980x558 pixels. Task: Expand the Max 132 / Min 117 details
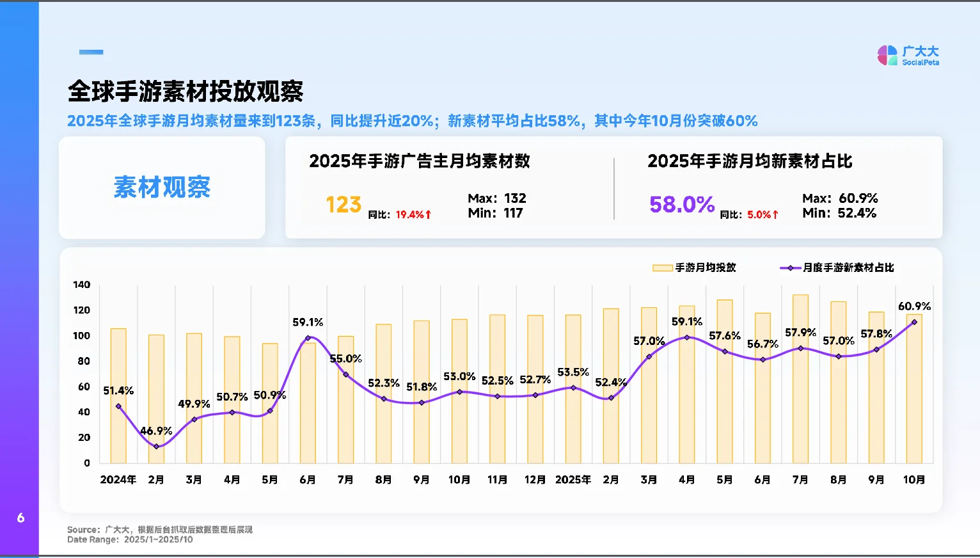[x=497, y=205]
